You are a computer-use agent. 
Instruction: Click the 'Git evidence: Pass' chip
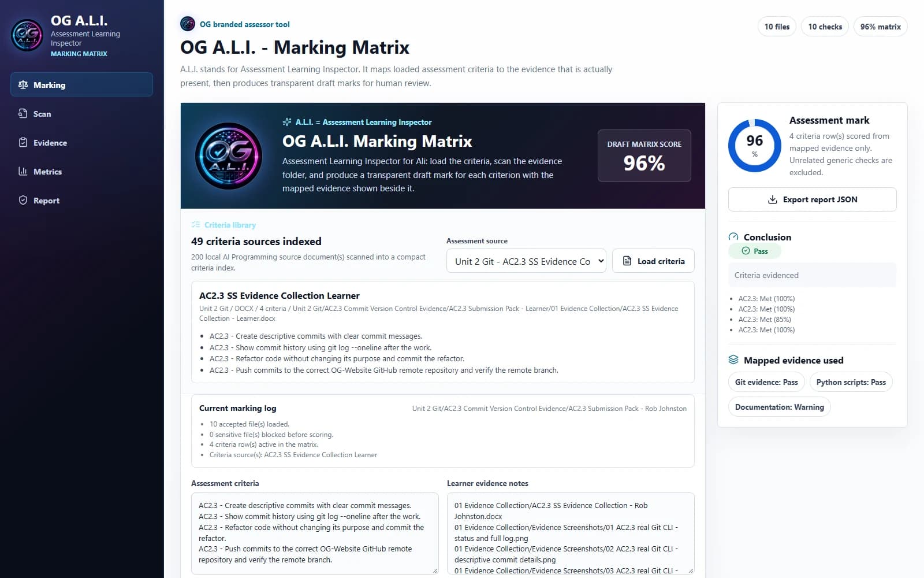coord(766,382)
